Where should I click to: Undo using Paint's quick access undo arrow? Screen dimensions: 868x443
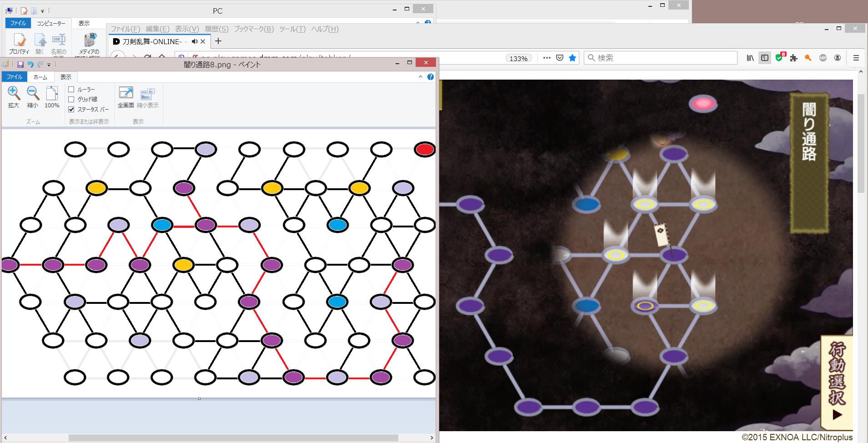click(x=30, y=65)
